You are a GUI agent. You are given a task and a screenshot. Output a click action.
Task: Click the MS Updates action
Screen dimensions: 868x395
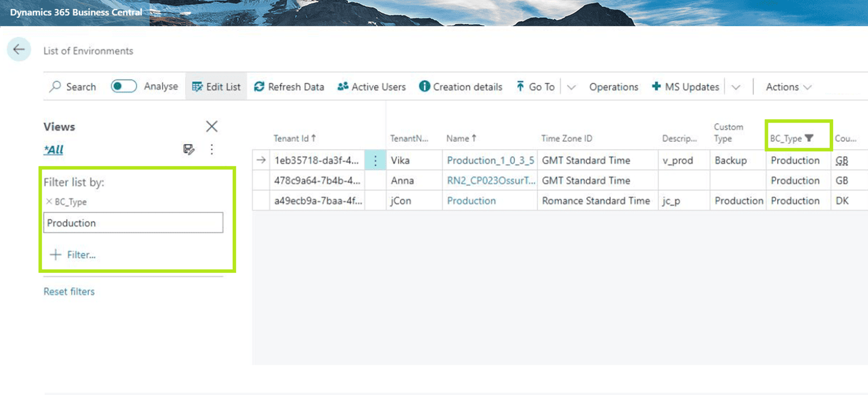(x=685, y=87)
